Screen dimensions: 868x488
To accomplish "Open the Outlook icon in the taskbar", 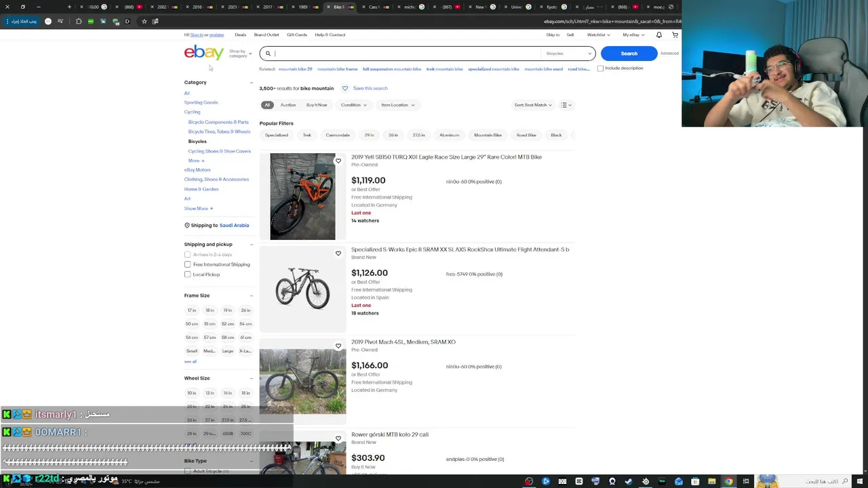I will [x=679, y=482].
